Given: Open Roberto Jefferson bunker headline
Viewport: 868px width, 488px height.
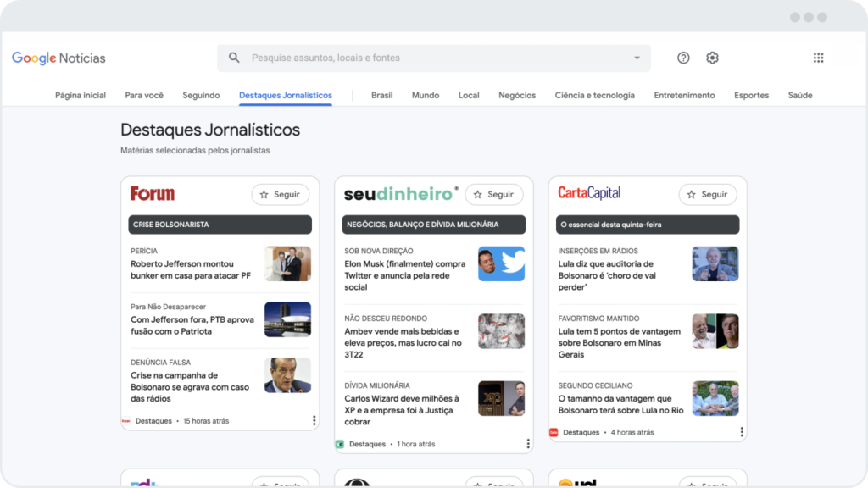Looking at the screenshot, I should click(x=191, y=269).
